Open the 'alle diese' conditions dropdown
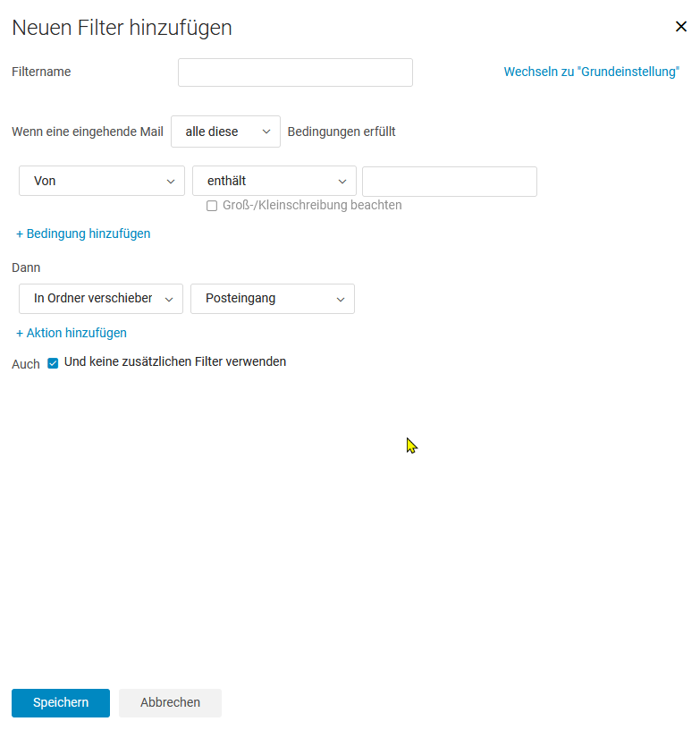 point(225,132)
